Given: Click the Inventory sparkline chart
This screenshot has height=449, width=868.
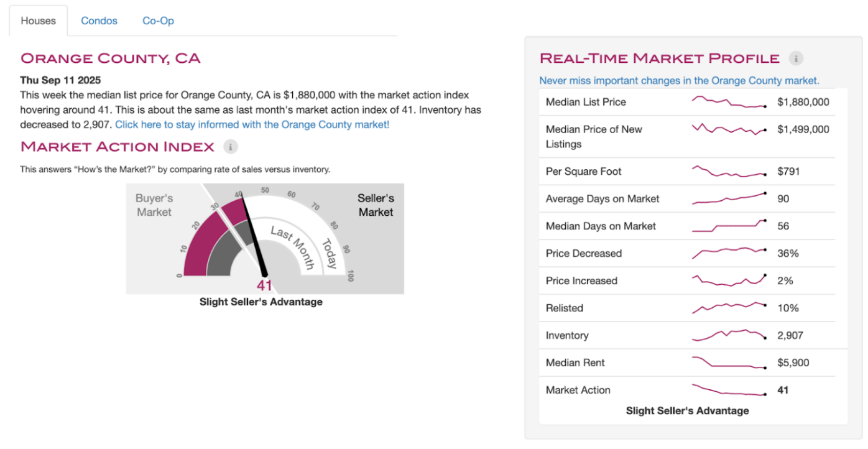Looking at the screenshot, I should 728,335.
